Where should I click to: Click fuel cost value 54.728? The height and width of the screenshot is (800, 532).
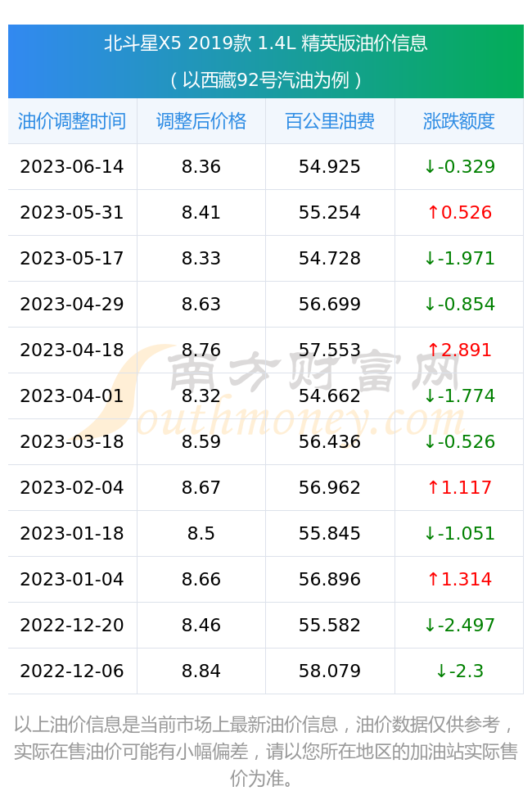coord(330,259)
